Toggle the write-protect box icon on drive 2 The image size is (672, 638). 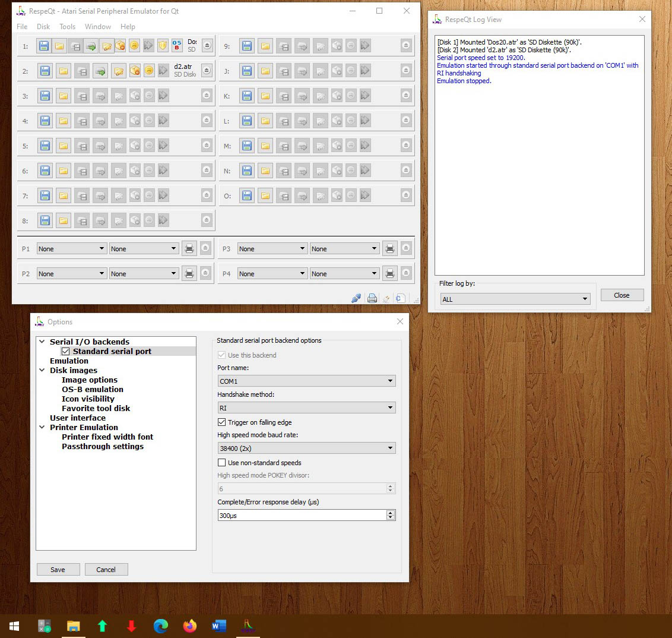(x=135, y=70)
